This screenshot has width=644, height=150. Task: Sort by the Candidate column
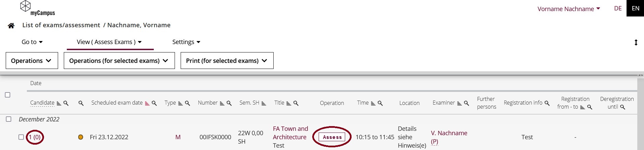click(x=59, y=103)
